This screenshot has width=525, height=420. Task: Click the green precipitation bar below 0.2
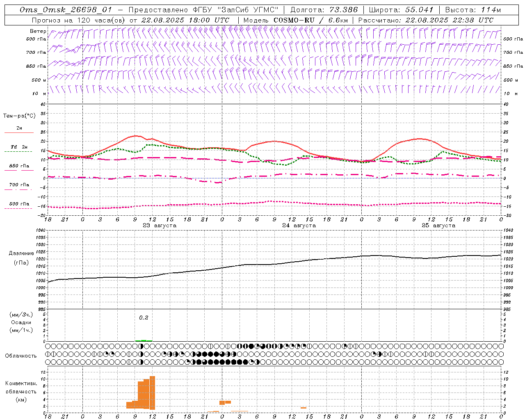(x=144, y=340)
